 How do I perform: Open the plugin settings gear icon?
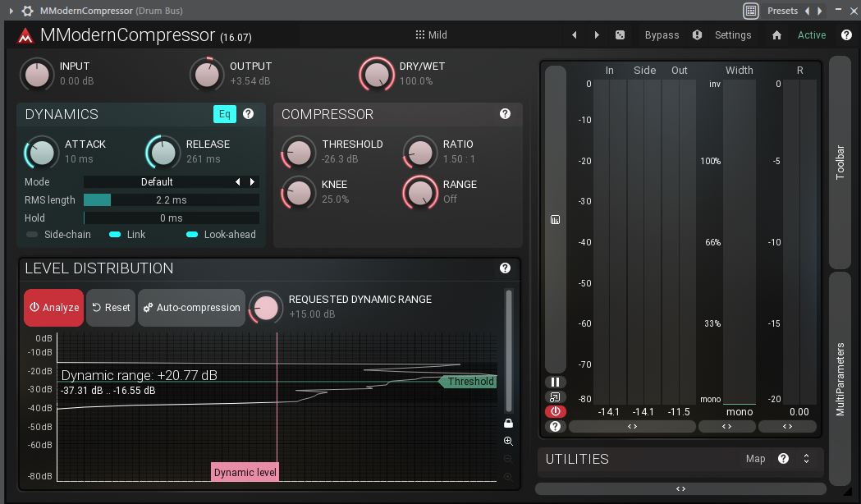[x=27, y=11]
